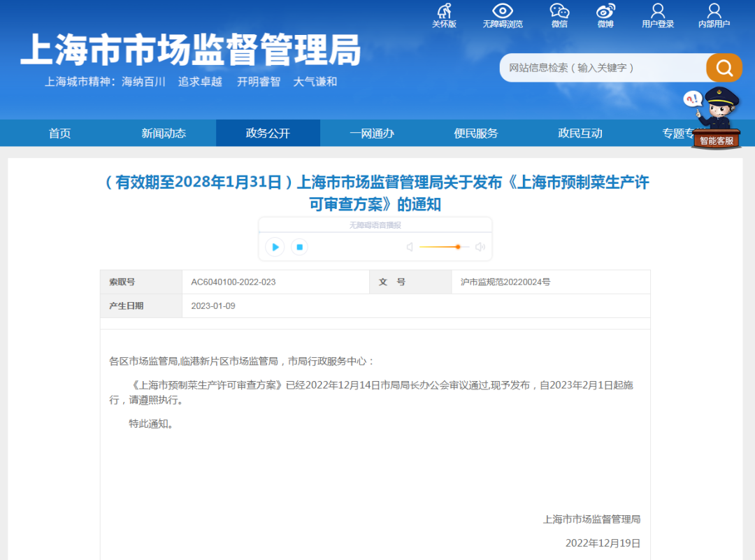Click the 关怀版 care mode icon
755x560 pixels.
click(444, 11)
